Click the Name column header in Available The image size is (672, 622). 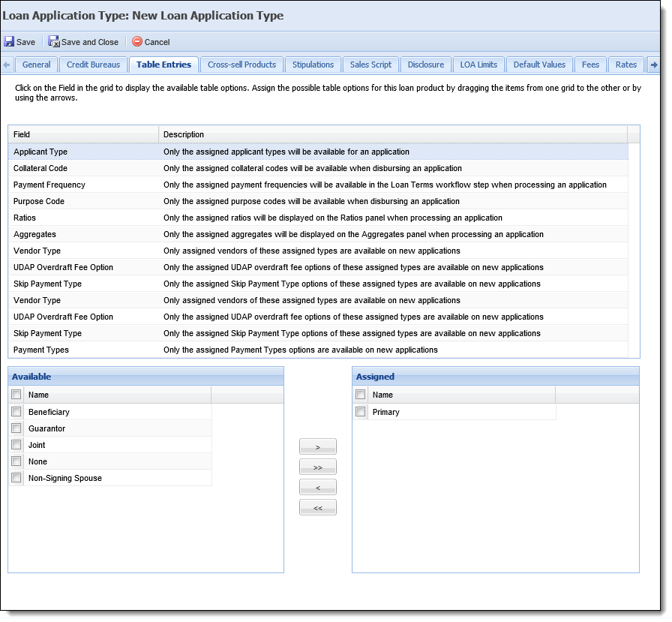(118, 395)
